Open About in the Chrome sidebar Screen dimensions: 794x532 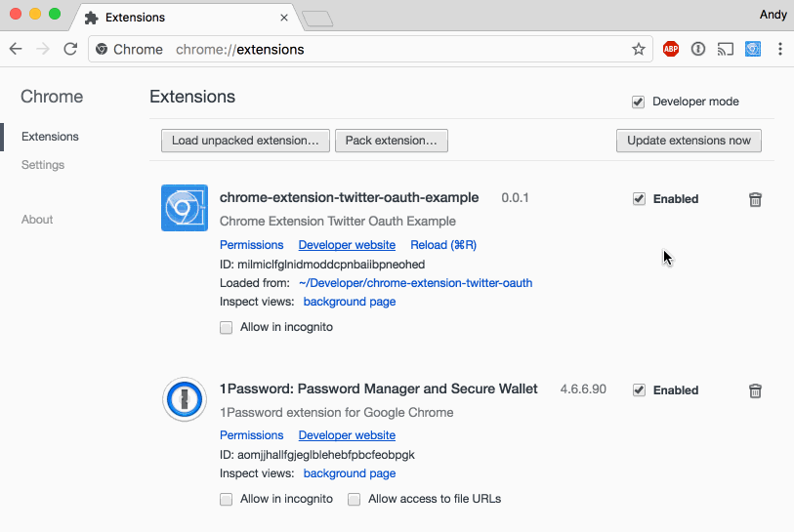37,220
